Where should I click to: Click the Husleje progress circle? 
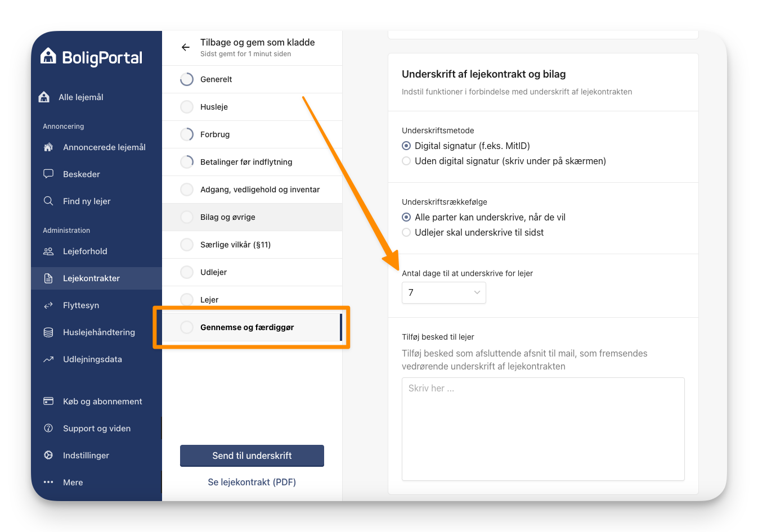[187, 107]
